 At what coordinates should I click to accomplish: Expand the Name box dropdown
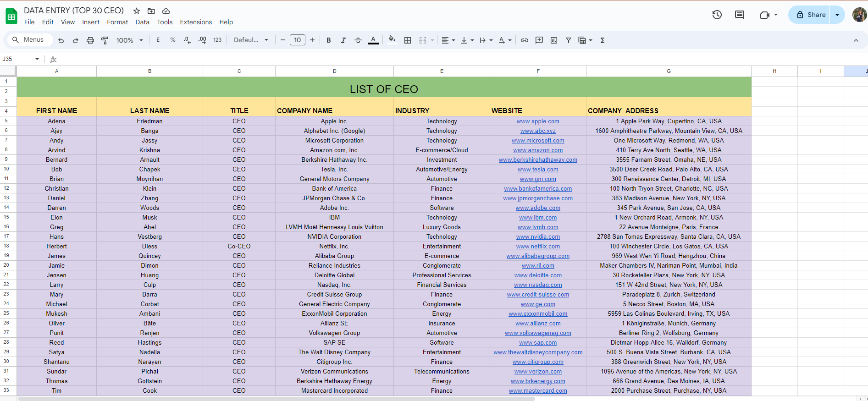pyautogui.click(x=37, y=59)
